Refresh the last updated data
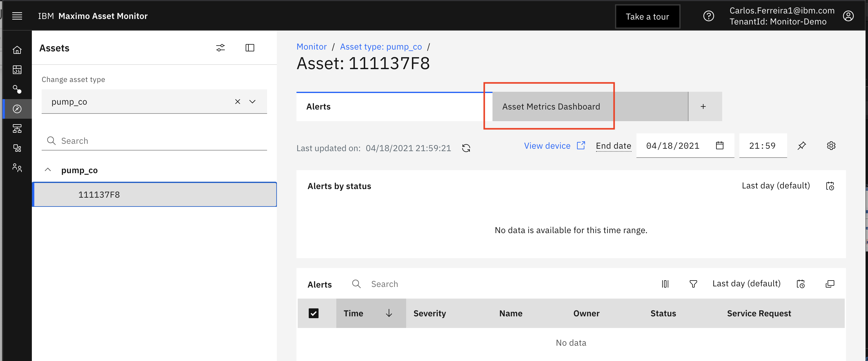This screenshot has height=361, width=868. [x=466, y=148]
